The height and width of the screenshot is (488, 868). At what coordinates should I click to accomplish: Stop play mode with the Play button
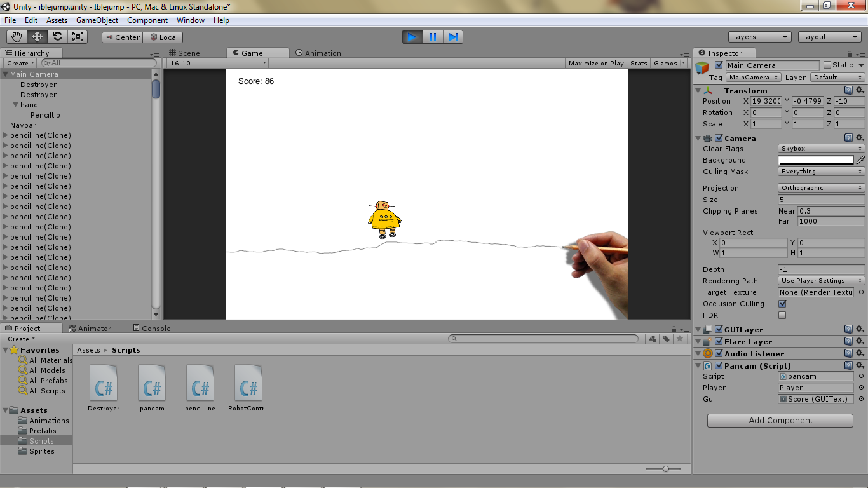412,37
